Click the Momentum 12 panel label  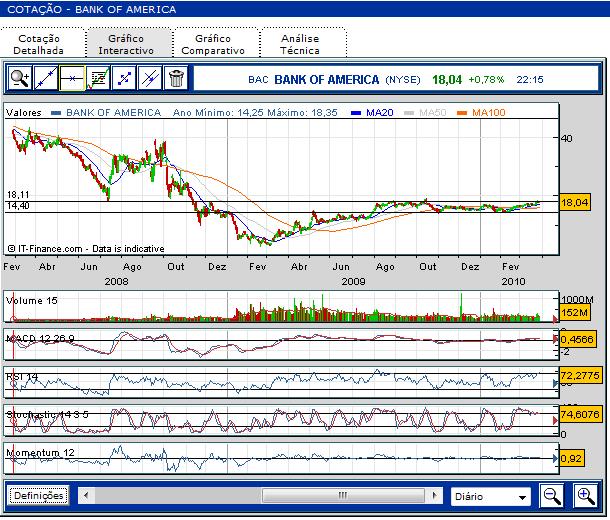point(40,453)
